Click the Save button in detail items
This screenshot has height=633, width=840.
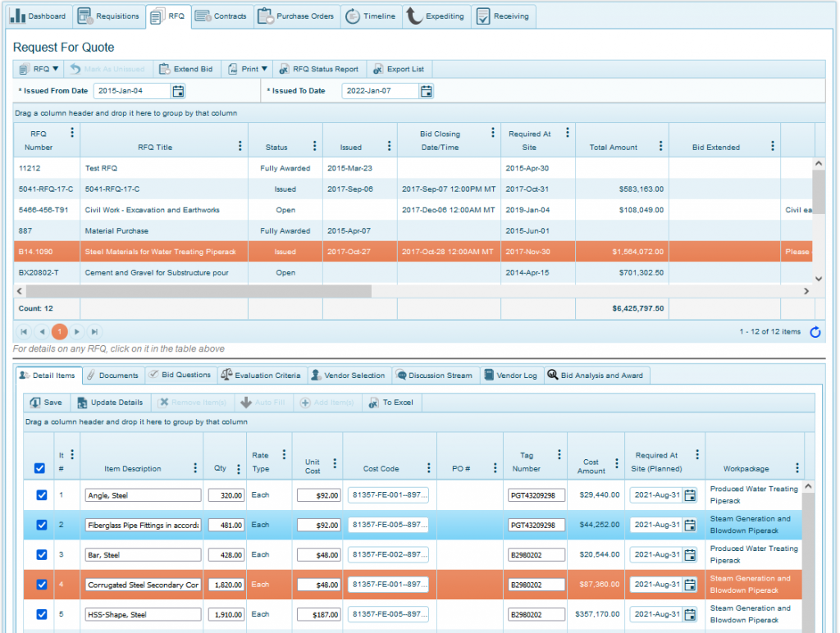(x=46, y=403)
